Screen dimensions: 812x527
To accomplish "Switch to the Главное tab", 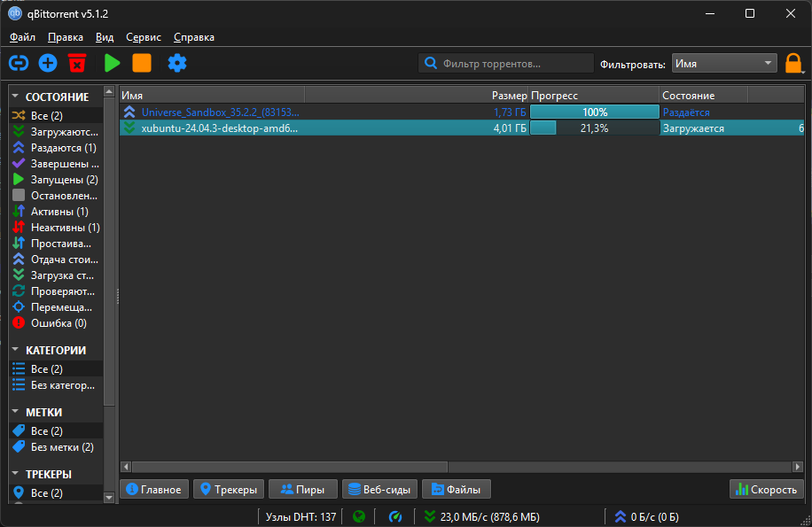I will coord(154,489).
